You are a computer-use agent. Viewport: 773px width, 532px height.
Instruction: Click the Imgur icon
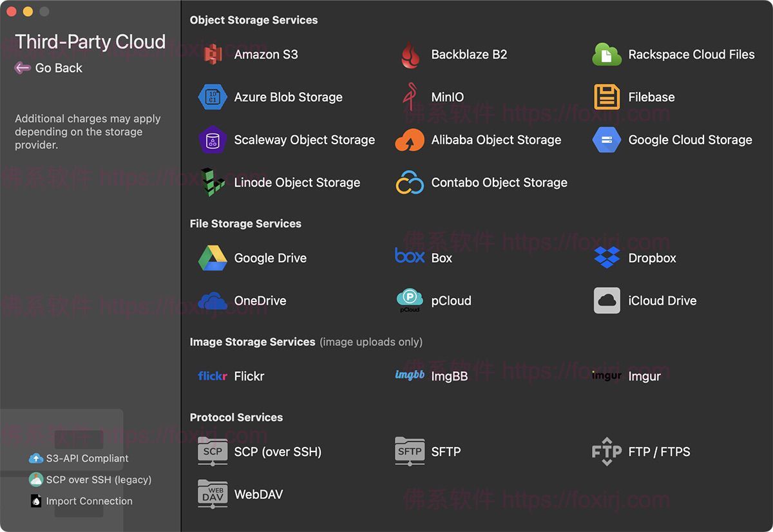[606, 376]
